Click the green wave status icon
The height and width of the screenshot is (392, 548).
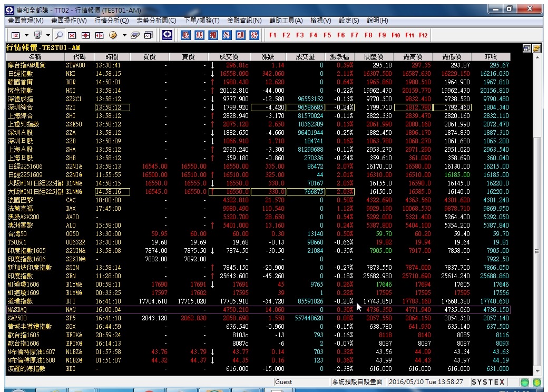coord(525,382)
